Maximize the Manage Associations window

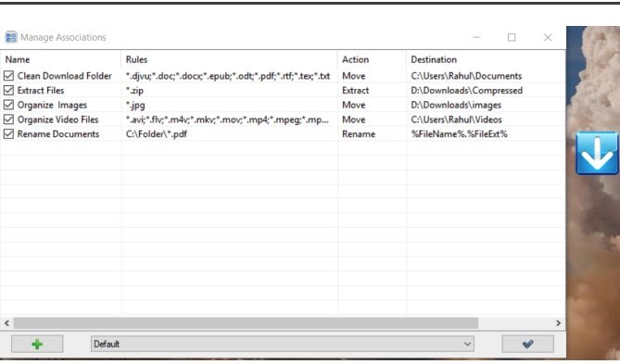pyautogui.click(x=512, y=37)
